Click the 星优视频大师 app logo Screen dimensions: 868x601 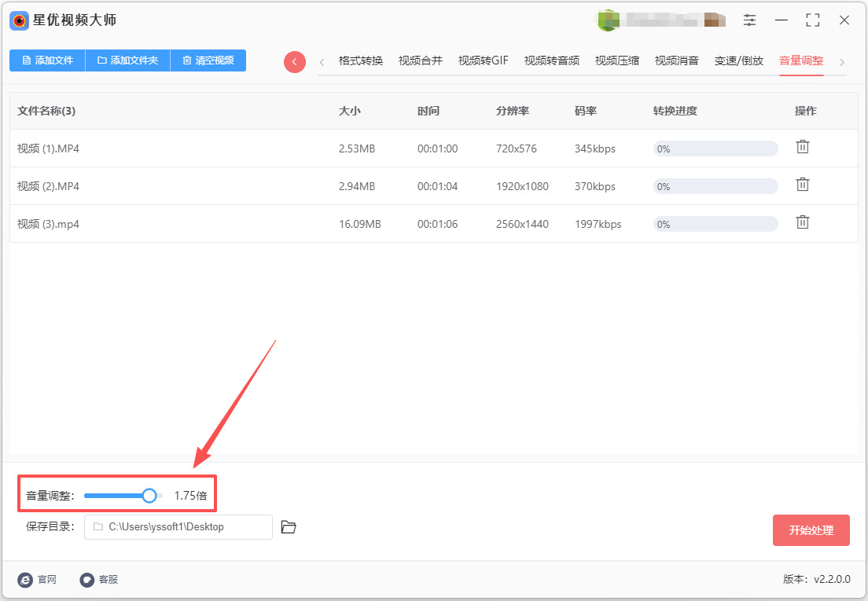pos(19,21)
